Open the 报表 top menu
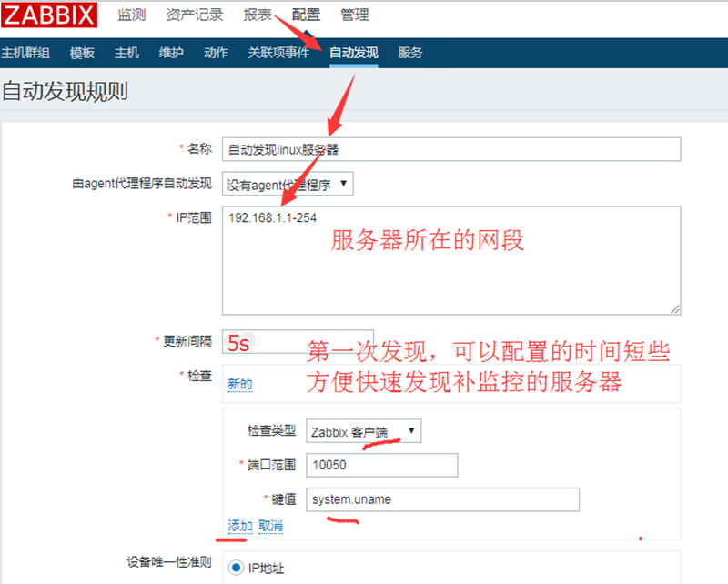This screenshot has width=728, height=584. pos(258,15)
